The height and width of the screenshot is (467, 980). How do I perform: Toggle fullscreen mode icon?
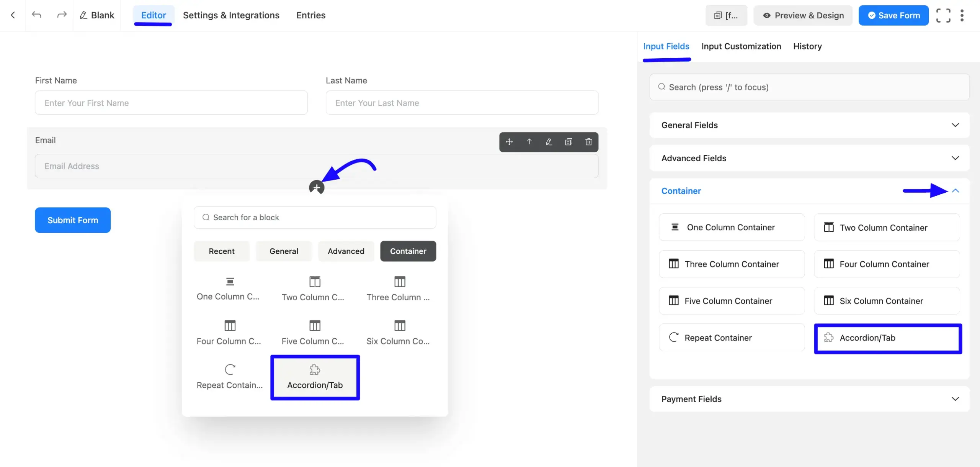[x=943, y=15]
